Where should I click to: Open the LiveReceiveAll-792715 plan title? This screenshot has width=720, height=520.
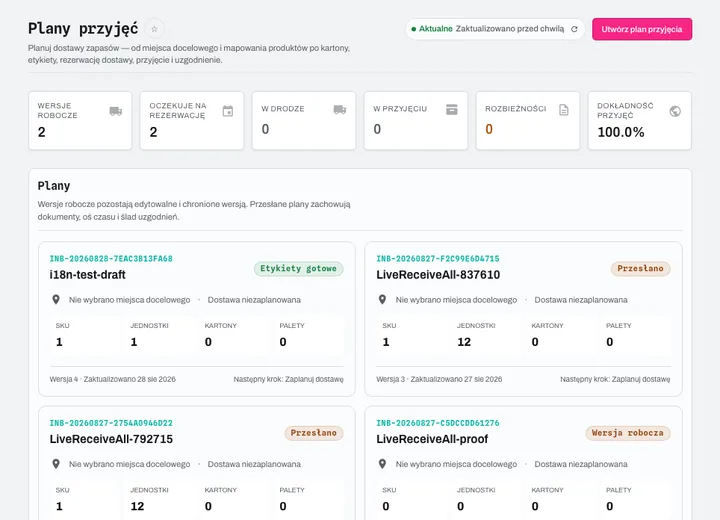coord(111,439)
